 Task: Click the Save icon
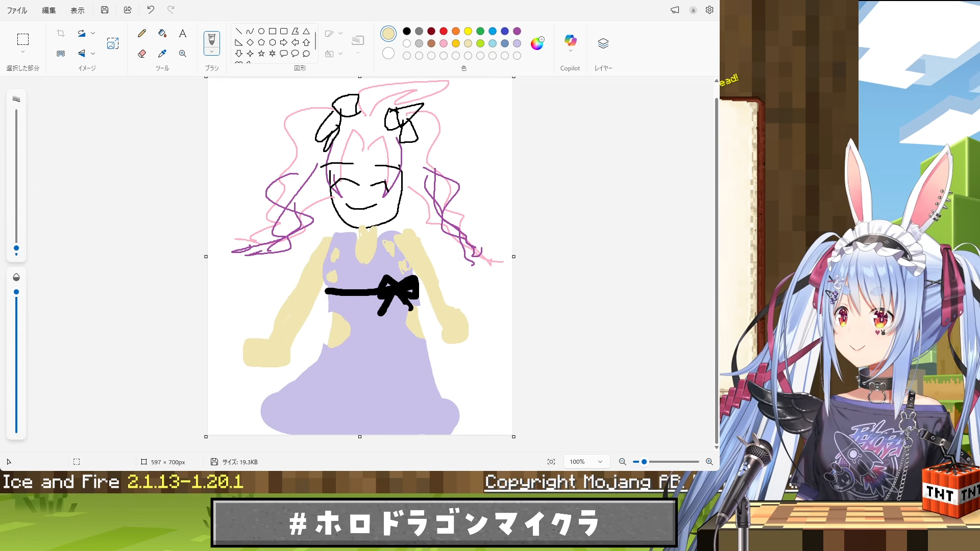[x=105, y=10]
